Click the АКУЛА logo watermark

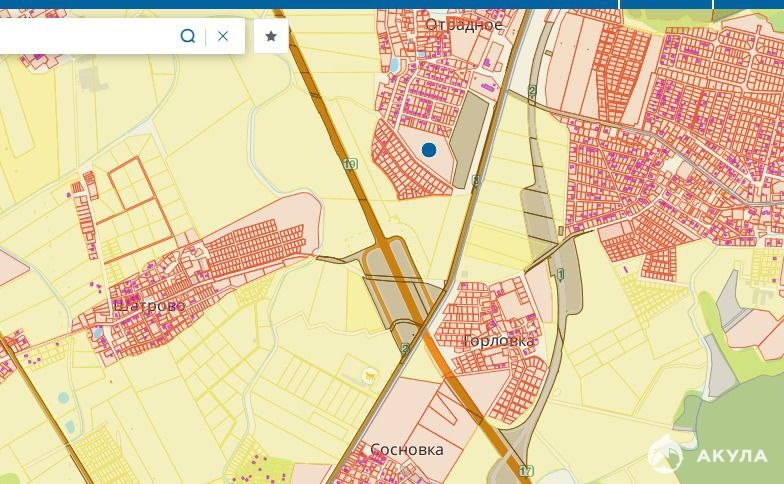(x=708, y=456)
